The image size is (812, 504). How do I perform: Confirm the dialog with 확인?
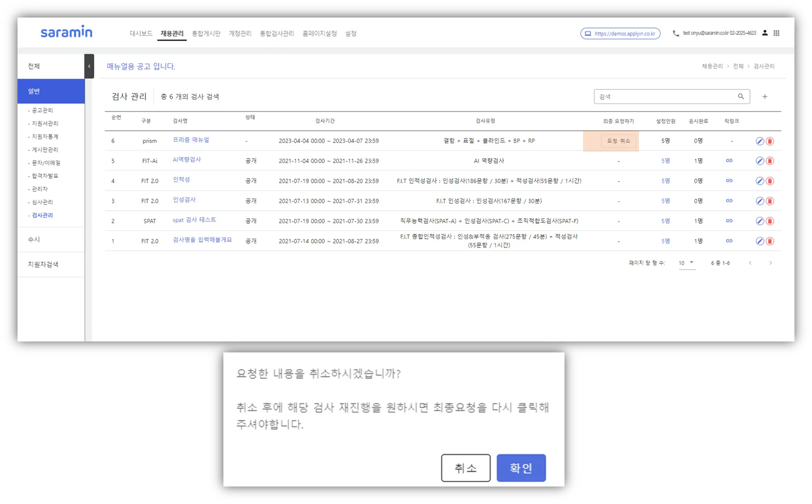521,468
